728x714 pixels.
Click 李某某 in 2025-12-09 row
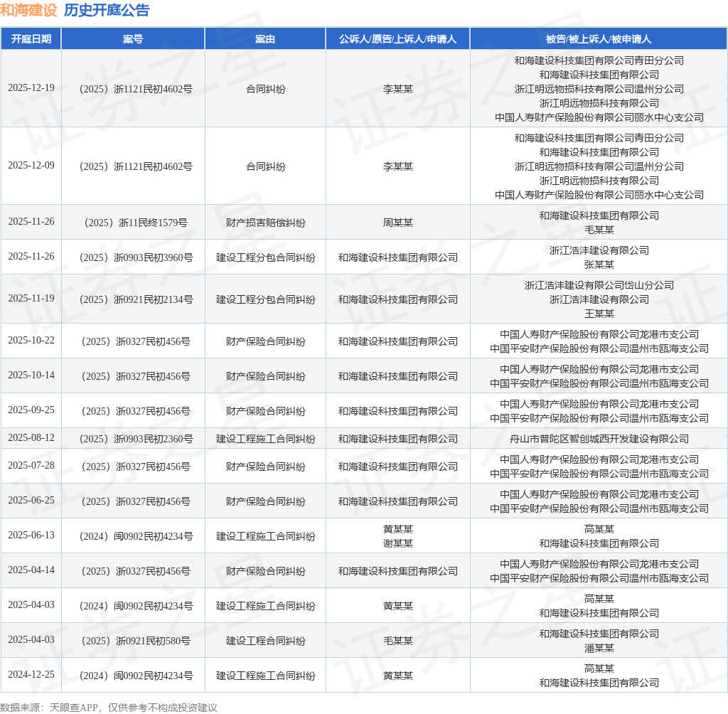coord(398,167)
